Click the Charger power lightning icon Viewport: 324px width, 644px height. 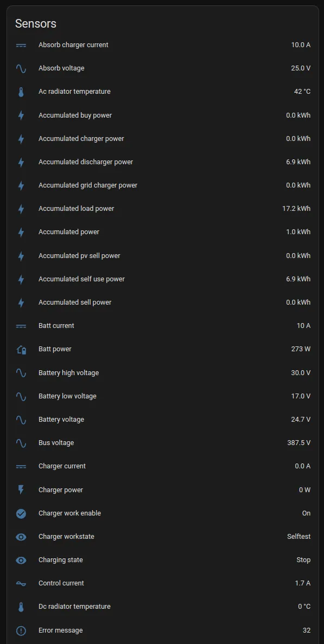coord(21,490)
